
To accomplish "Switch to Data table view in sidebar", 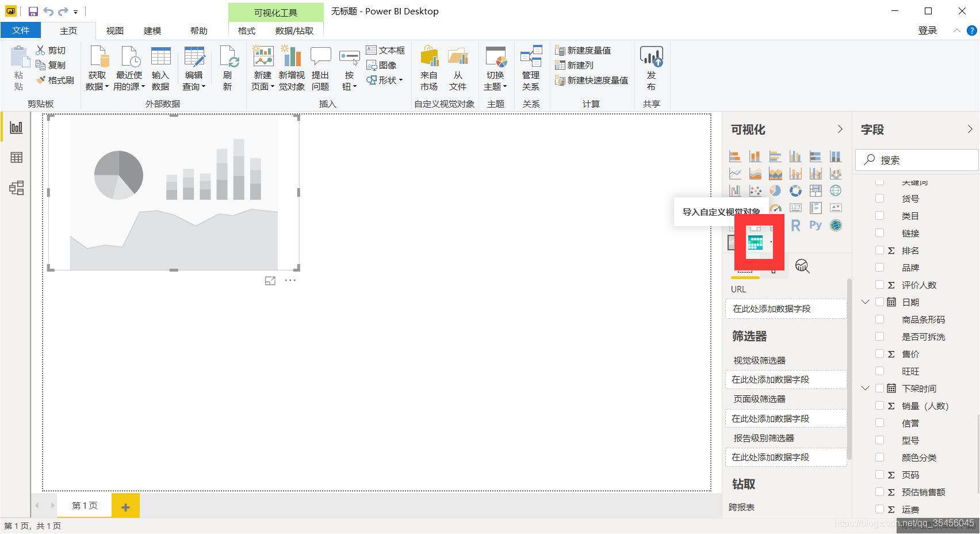I will 16,158.
